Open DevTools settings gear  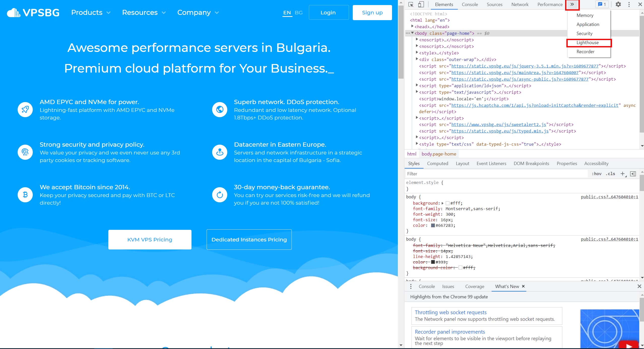[618, 5]
